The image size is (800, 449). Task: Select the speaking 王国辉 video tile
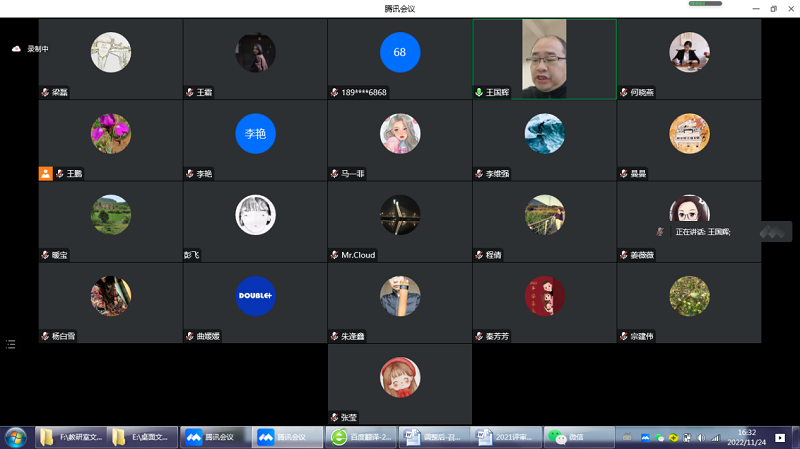click(544, 58)
